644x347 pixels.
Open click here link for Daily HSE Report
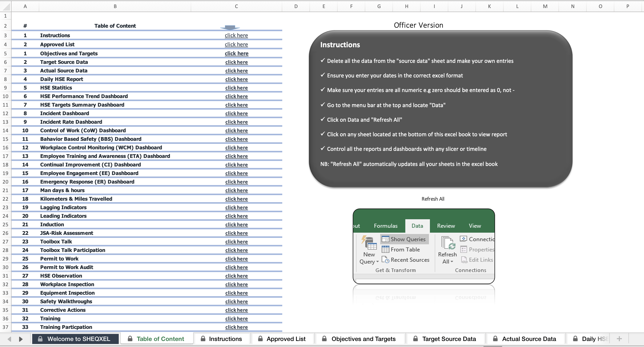click(x=236, y=79)
